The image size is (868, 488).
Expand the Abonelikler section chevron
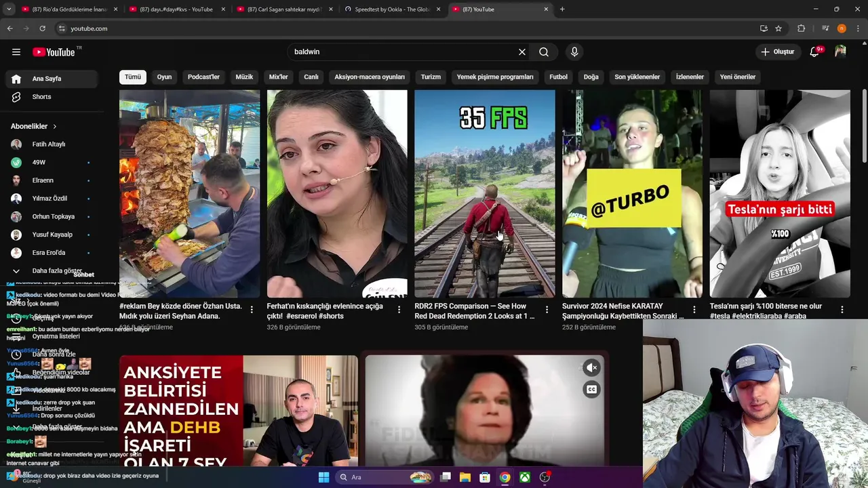(55, 126)
